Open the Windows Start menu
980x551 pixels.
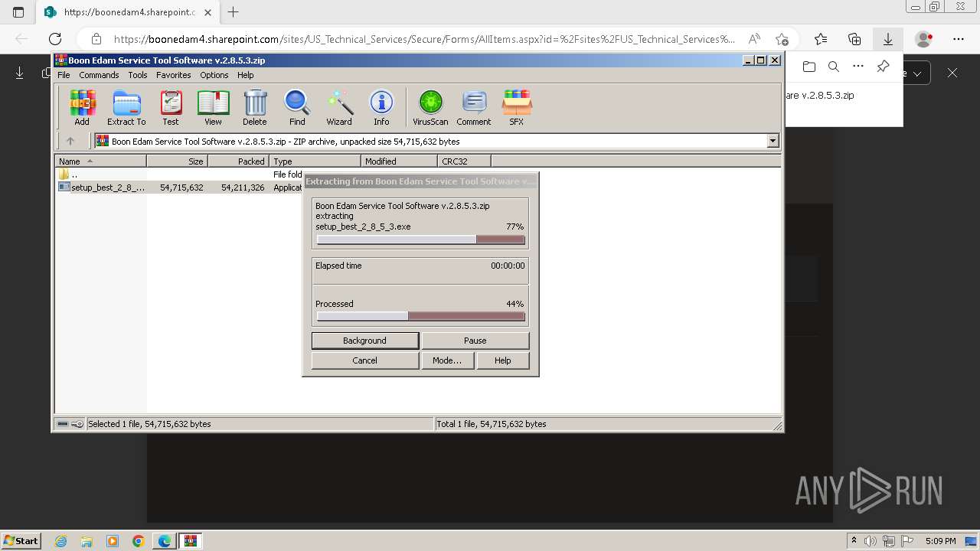pyautogui.click(x=21, y=541)
